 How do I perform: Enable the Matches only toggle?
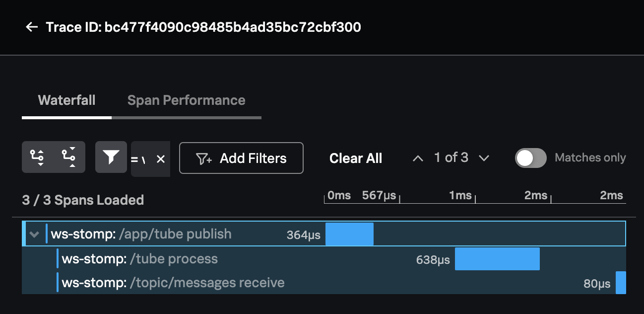[x=530, y=157]
